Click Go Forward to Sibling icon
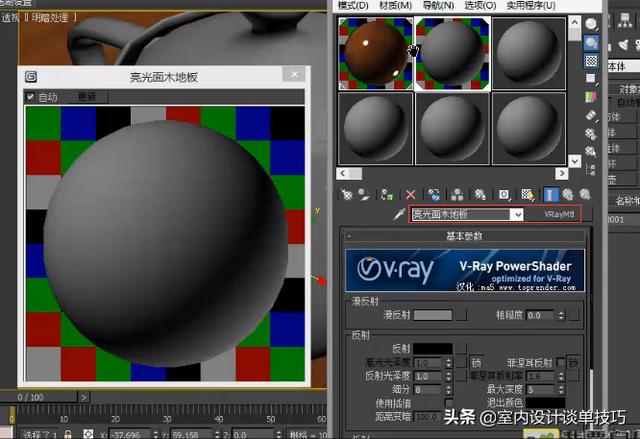 pyautogui.click(x=585, y=195)
